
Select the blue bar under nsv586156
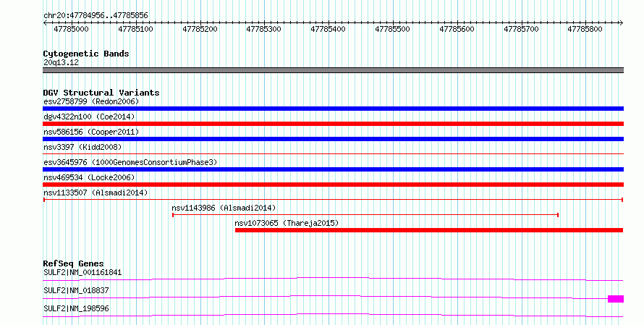[333, 139]
